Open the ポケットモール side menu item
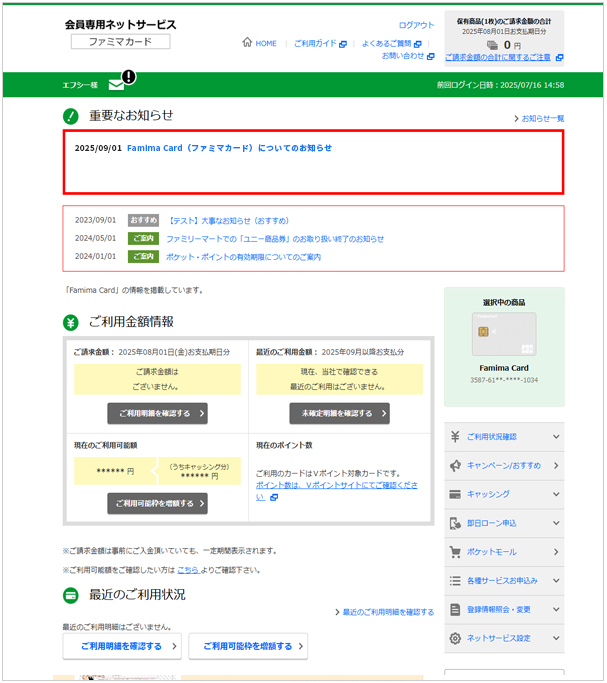 (504, 552)
